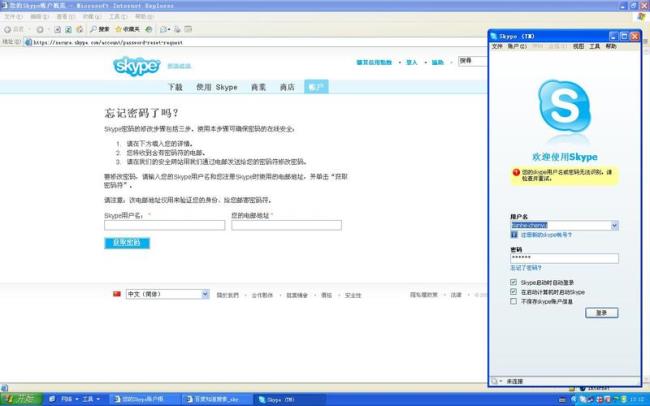This screenshot has width=650, height=406.
Task: Click the IE Back arrow icon
Action: 7,29
